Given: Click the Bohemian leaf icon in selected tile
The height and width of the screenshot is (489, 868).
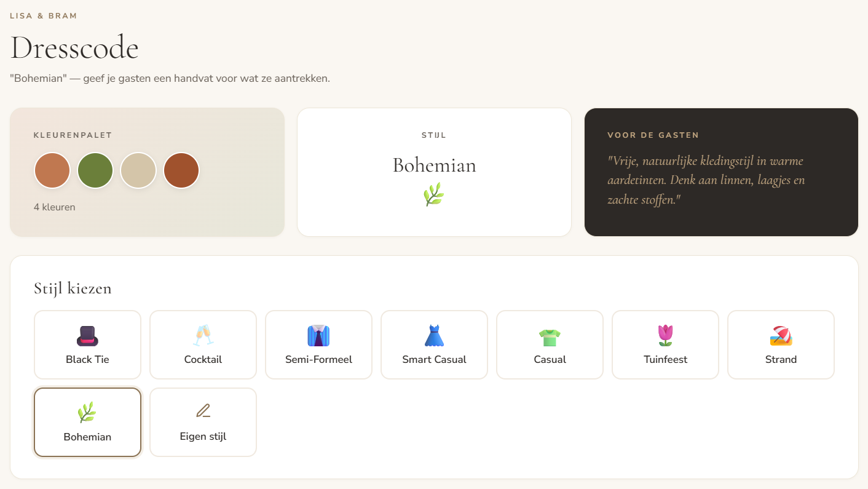Looking at the screenshot, I should coord(87,412).
